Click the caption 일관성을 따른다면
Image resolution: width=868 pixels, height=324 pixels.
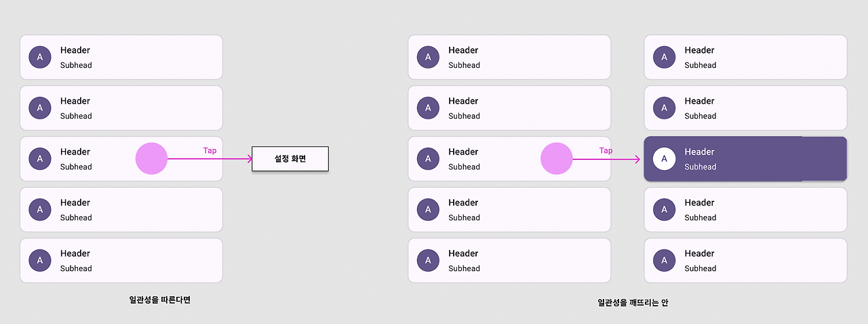(160, 300)
